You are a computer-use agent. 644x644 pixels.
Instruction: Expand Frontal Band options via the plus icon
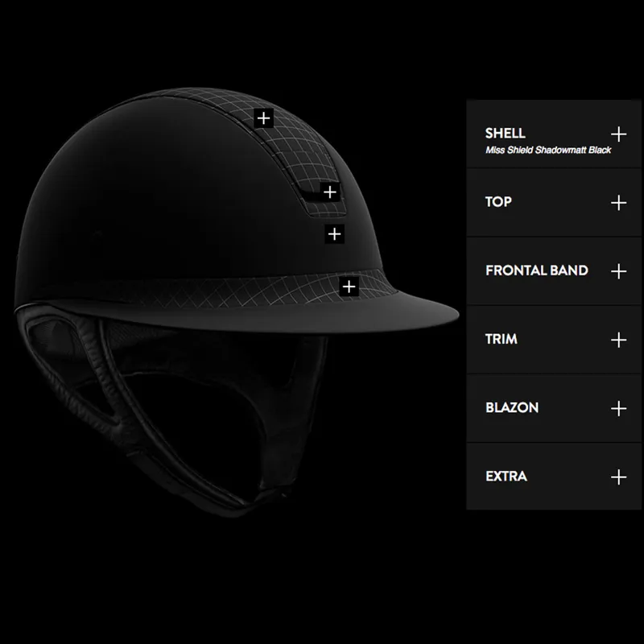[618, 271]
